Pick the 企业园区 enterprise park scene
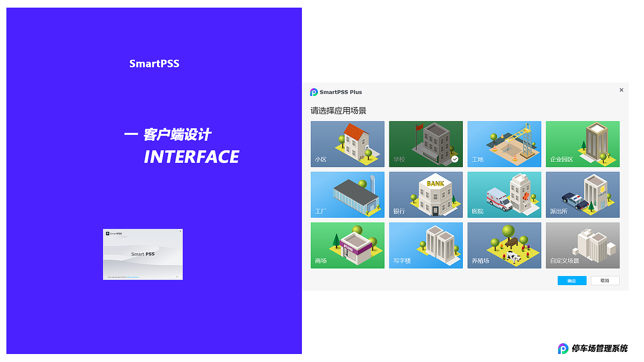This screenshot has height=362, width=644. [583, 144]
